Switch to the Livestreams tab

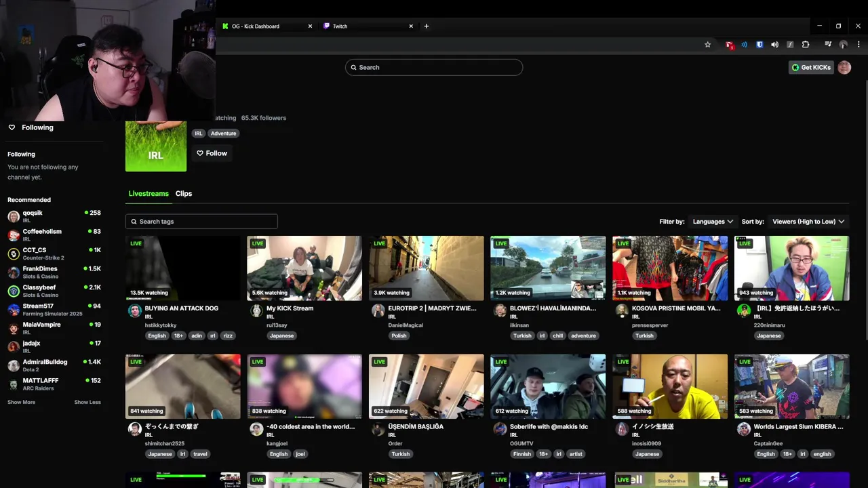149,194
